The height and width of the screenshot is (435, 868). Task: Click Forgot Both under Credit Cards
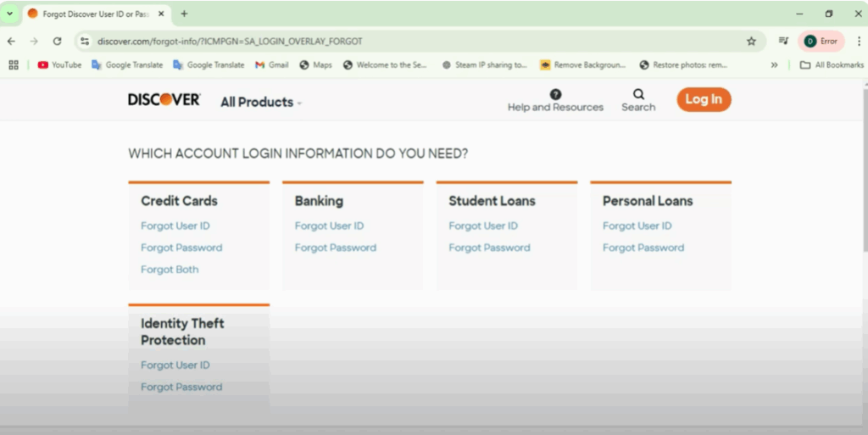click(x=170, y=270)
